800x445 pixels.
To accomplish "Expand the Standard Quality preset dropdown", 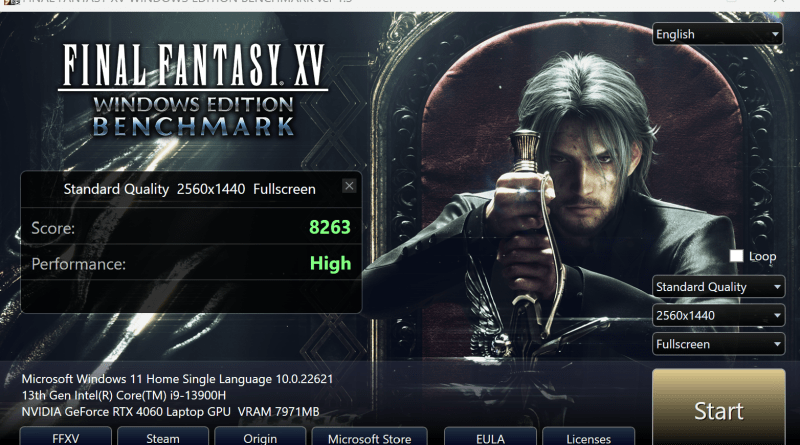I will click(x=718, y=287).
